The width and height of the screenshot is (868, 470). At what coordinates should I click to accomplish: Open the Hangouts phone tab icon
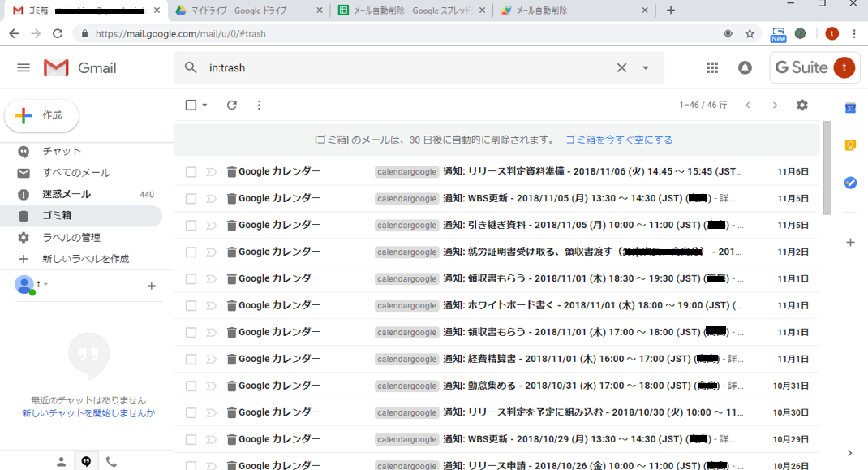point(111,461)
